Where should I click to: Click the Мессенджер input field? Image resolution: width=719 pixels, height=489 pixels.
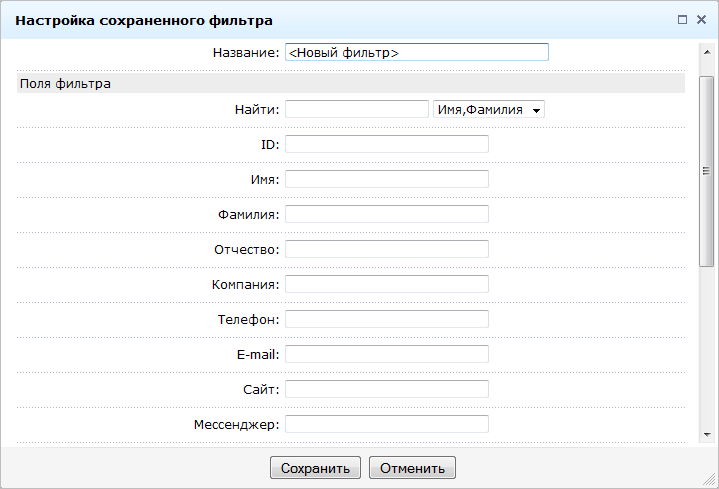point(386,424)
